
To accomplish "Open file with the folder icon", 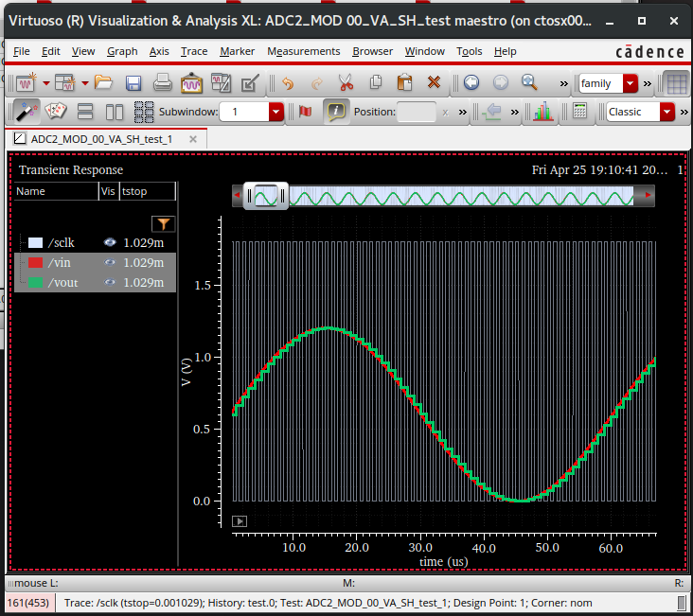I will tap(103, 83).
